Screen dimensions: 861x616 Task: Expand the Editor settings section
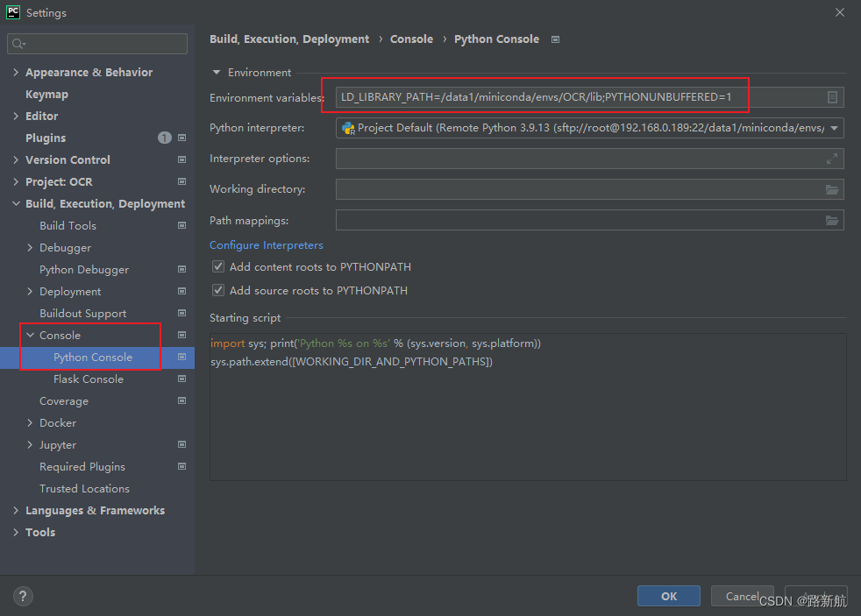16,116
